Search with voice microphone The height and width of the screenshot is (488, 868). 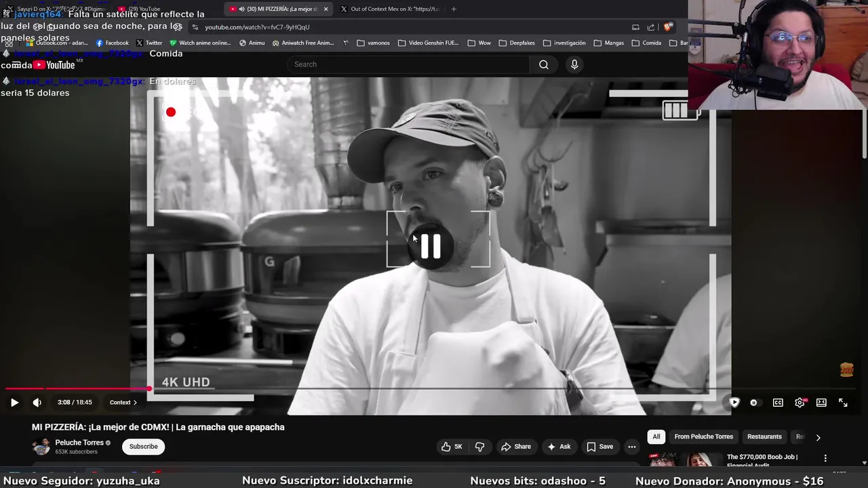pyautogui.click(x=574, y=64)
